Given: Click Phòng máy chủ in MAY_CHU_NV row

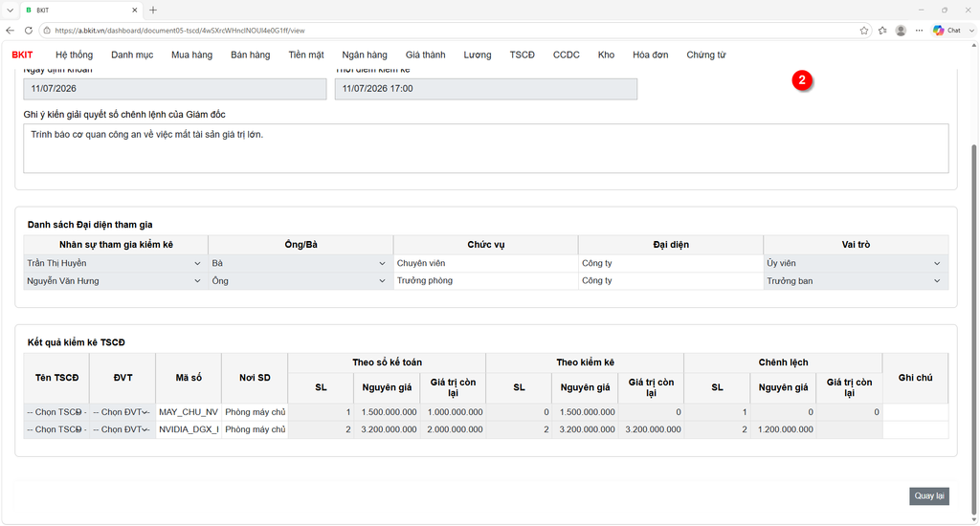Looking at the screenshot, I should (255, 411).
